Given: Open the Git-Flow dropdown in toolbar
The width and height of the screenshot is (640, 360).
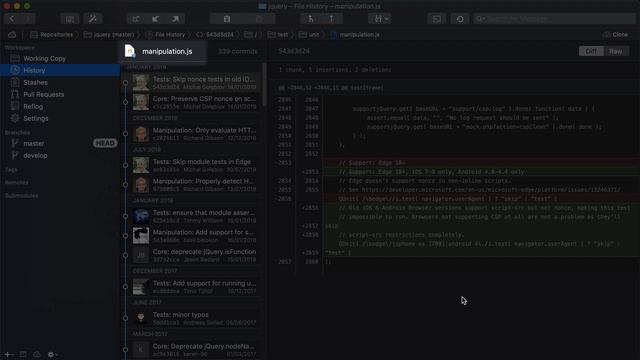Looking at the screenshot, I should coord(380,19).
